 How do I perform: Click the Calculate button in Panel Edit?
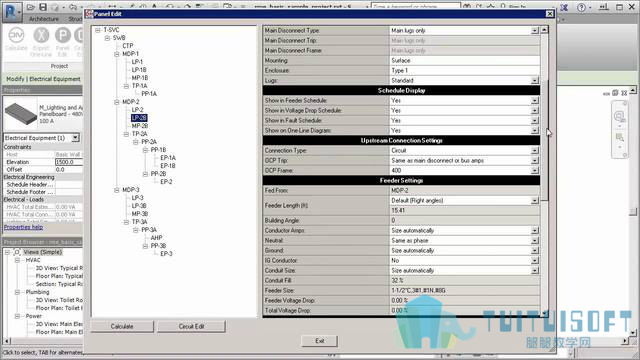coord(122,327)
